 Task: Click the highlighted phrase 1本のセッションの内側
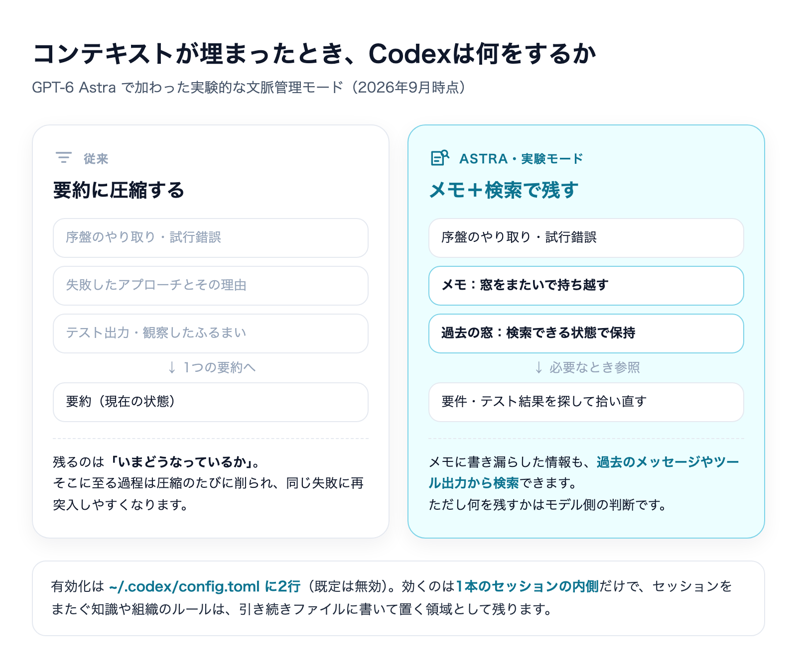tap(528, 586)
